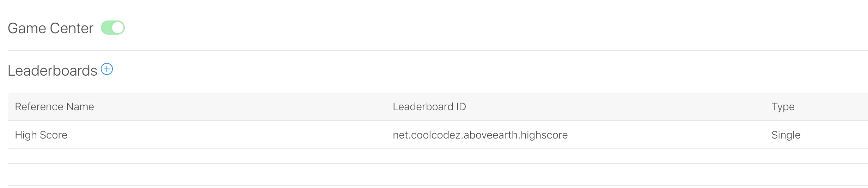Click the word Center in the heading
The image size is (868, 188).
click(x=72, y=28)
